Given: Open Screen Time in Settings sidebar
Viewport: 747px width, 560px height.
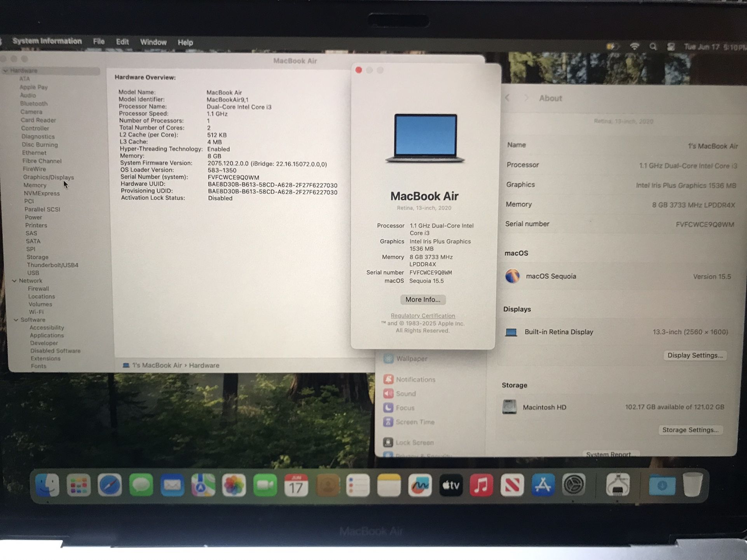Looking at the screenshot, I should pos(409,422).
